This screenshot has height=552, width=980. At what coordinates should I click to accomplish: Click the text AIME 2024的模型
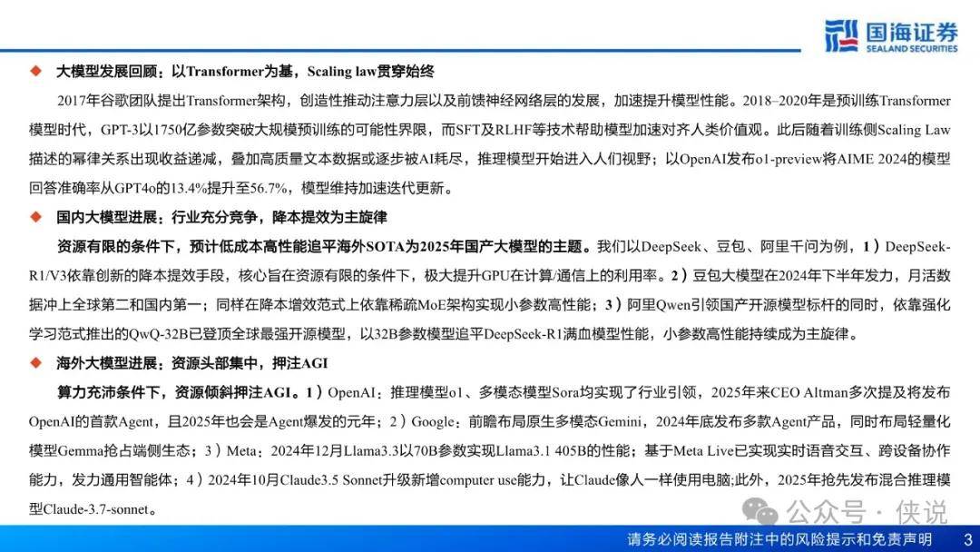(x=894, y=159)
